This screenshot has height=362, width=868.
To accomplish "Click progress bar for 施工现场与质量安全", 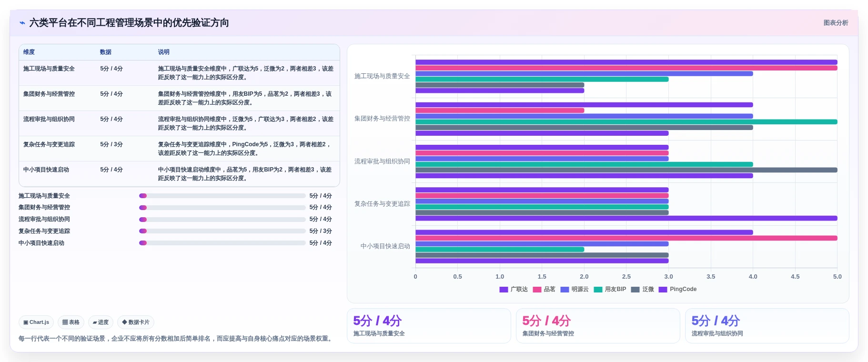I will (222, 196).
